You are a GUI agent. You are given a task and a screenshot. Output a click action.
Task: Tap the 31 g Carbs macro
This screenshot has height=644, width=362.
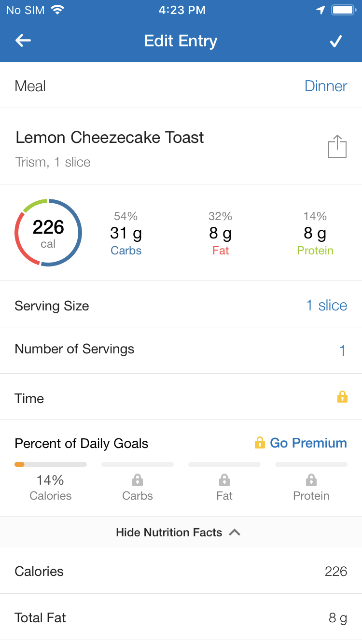(126, 233)
